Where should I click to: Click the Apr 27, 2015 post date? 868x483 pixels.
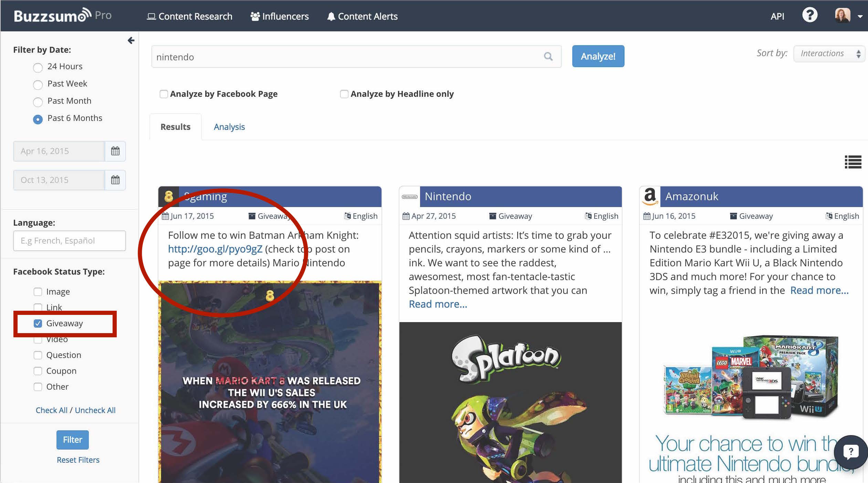point(433,216)
